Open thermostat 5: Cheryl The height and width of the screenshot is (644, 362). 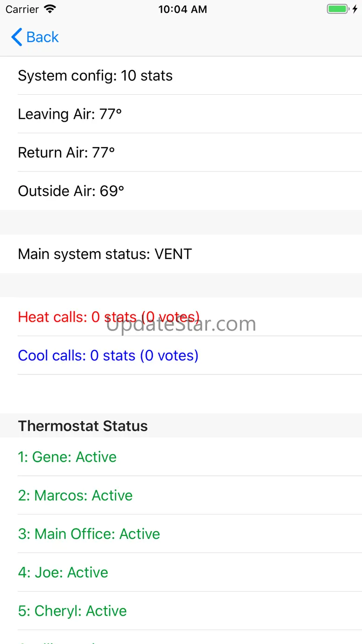72,611
